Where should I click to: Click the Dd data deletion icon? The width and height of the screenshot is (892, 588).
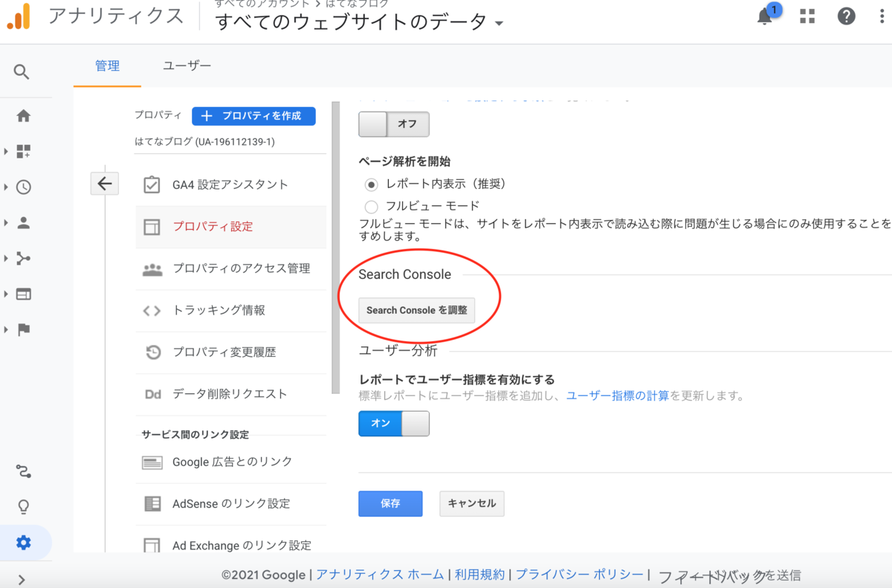point(152,394)
